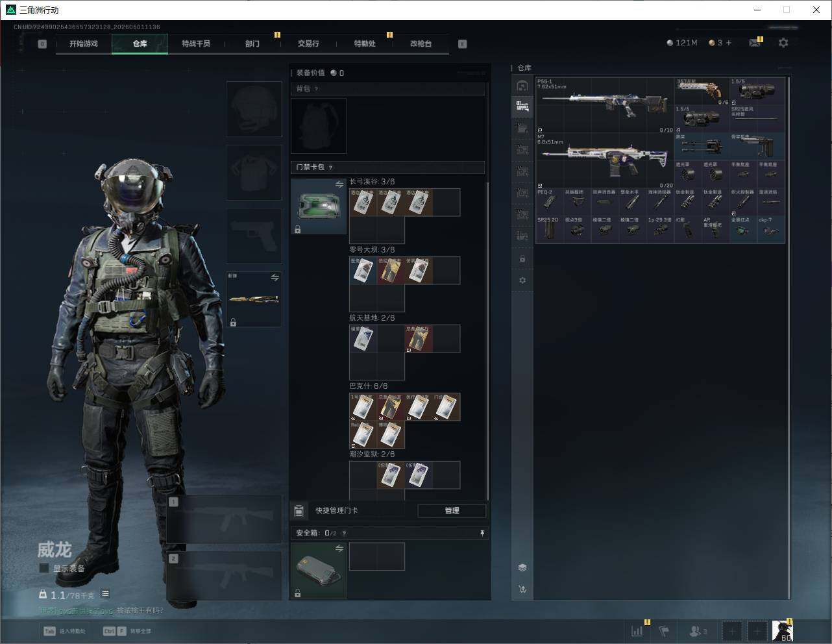This screenshot has height=644, width=832.
Task: Click the Ctrl F 转移全部 shortcut button
Action: click(x=127, y=631)
